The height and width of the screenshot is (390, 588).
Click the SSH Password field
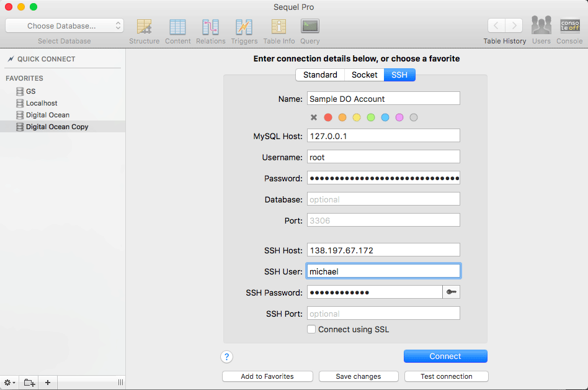click(x=375, y=292)
